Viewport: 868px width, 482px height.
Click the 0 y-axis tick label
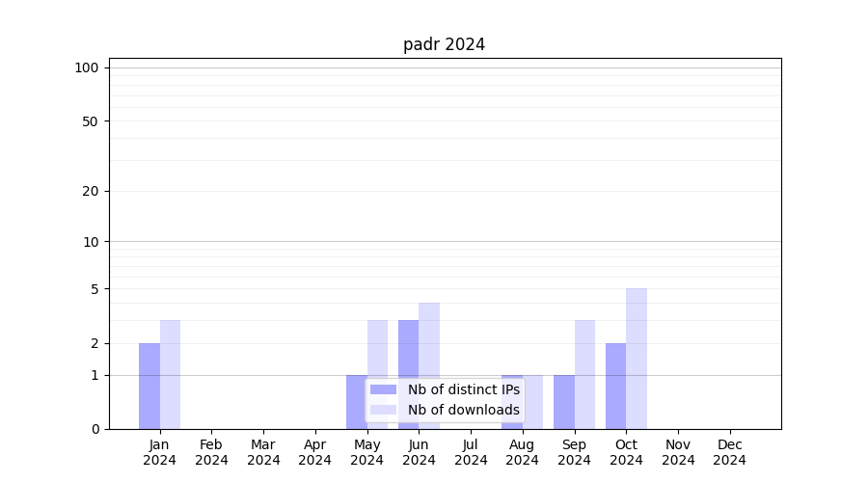coord(95,429)
